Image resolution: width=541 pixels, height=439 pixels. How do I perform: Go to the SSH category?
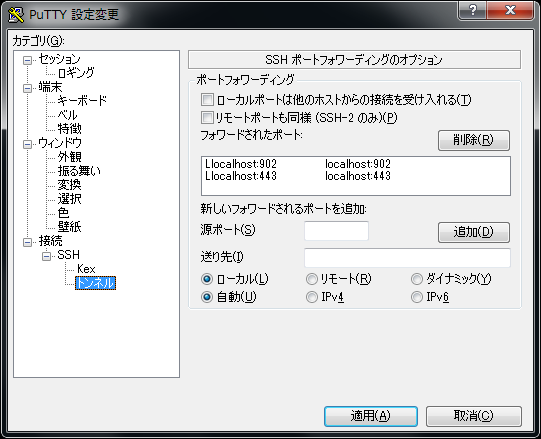[69, 255]
